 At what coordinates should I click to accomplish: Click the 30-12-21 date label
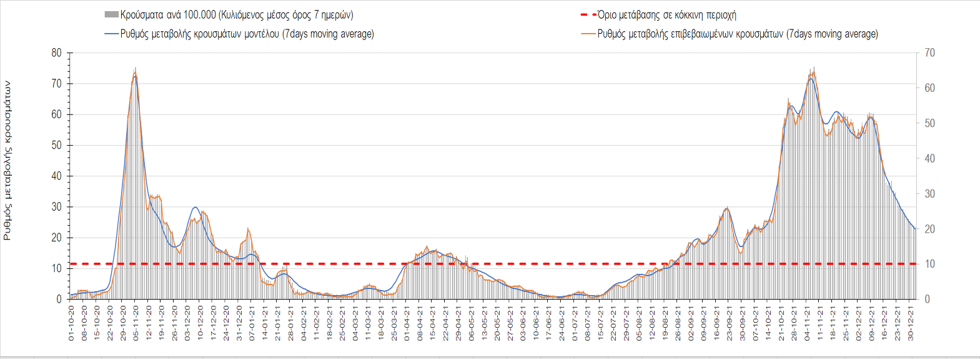click(911, 323)
